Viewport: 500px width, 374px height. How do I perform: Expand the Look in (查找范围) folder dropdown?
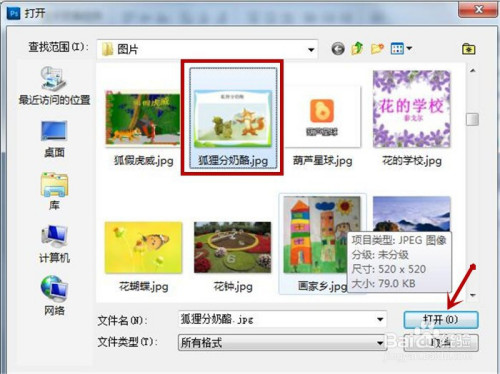(x=311, y=50)
